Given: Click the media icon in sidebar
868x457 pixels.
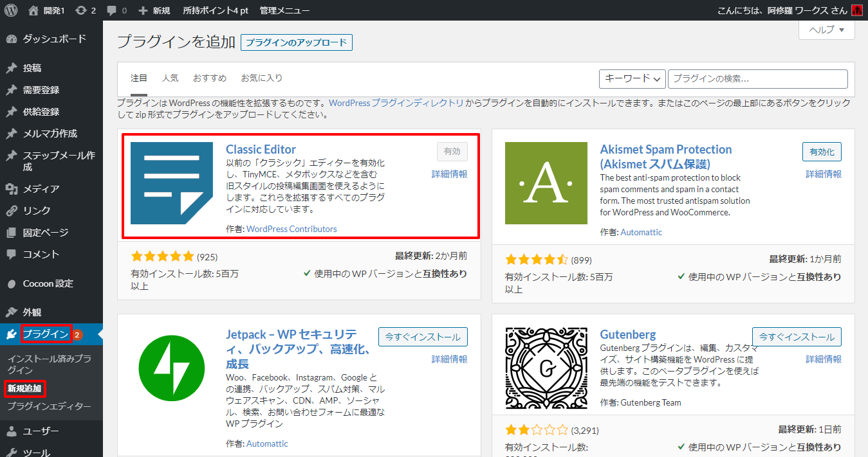Looking at the screenshot, I should pos(11,189).
